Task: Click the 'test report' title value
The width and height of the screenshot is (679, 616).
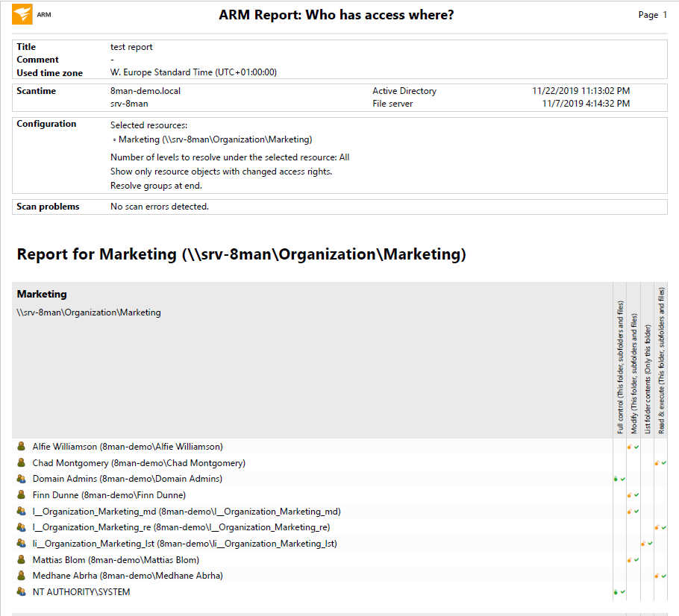Action: [x=131, y=47]
